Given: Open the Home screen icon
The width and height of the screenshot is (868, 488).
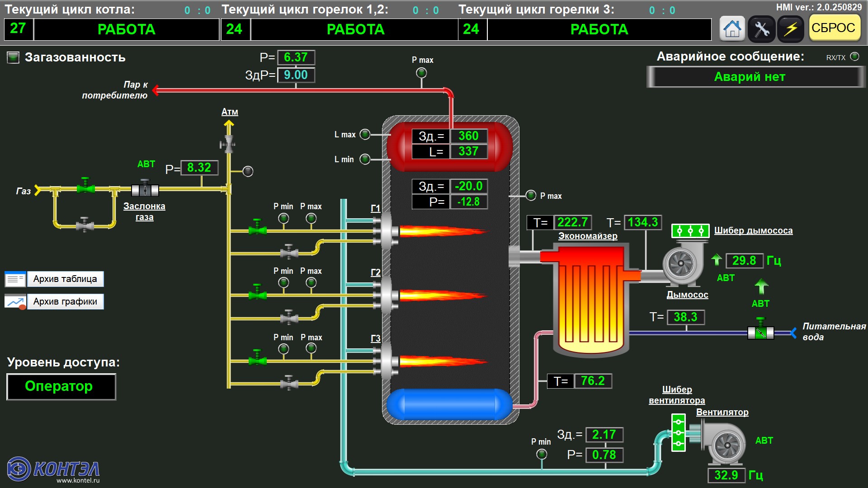Looking at the screenshot, I should tap(732, 29).
